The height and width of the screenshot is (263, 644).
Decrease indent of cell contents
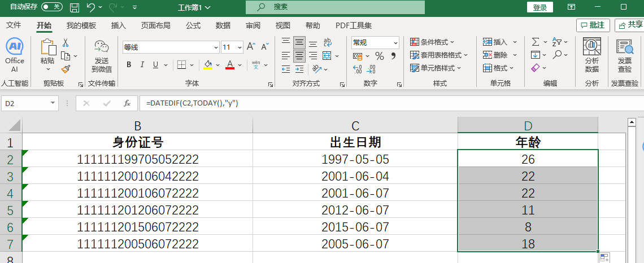point(286,68)
